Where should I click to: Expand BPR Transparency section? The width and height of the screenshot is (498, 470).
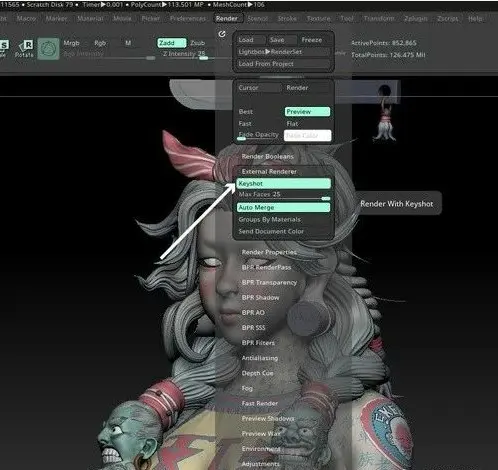click(x=269, y=282)
